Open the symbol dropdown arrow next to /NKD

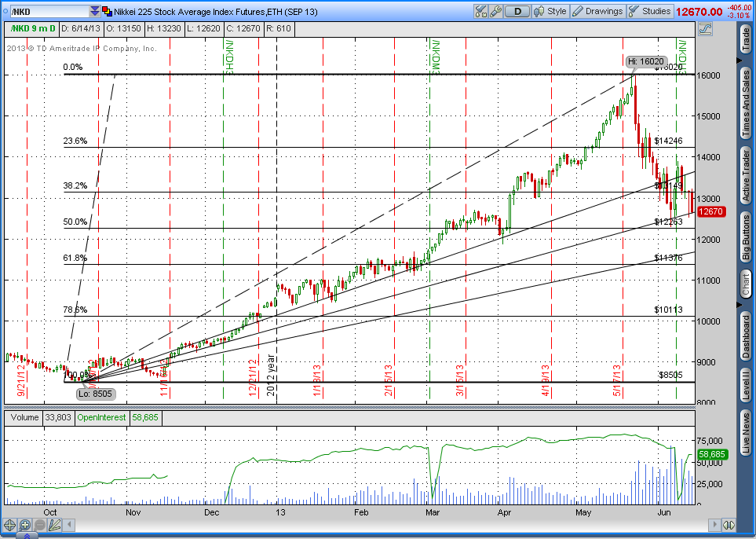click(94, 11)
